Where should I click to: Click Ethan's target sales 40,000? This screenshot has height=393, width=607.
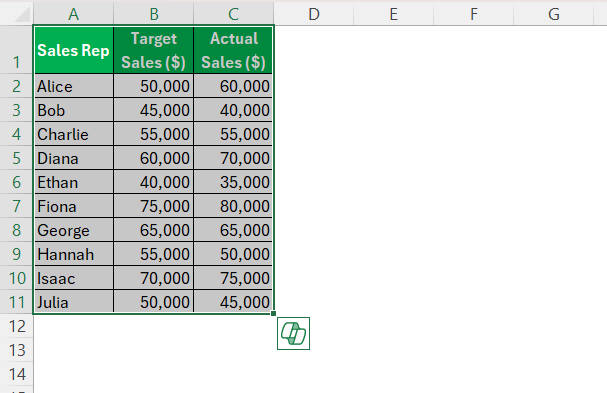click(154, 182)
